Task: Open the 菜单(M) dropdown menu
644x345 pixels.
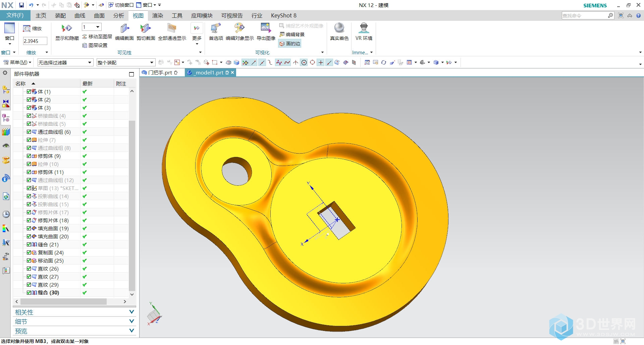Action: click(17, 62)
